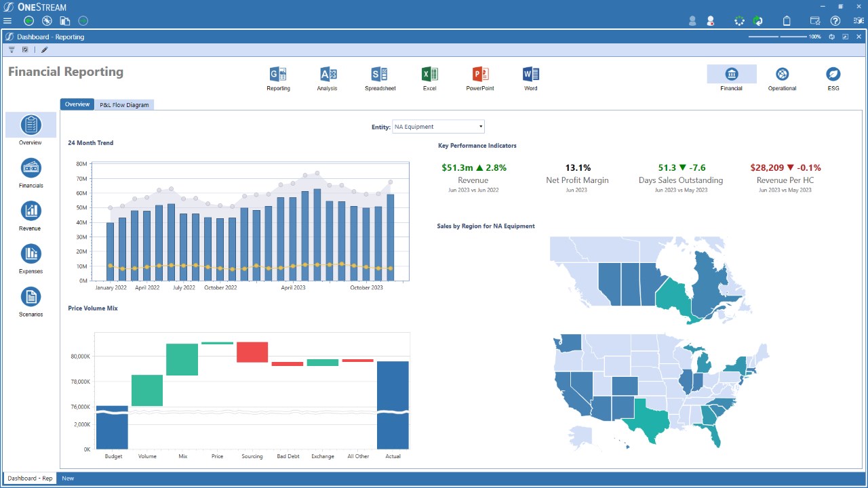868x488 pixels.
Task: Select Financials in the left sidebar
Action: [31, 167]
